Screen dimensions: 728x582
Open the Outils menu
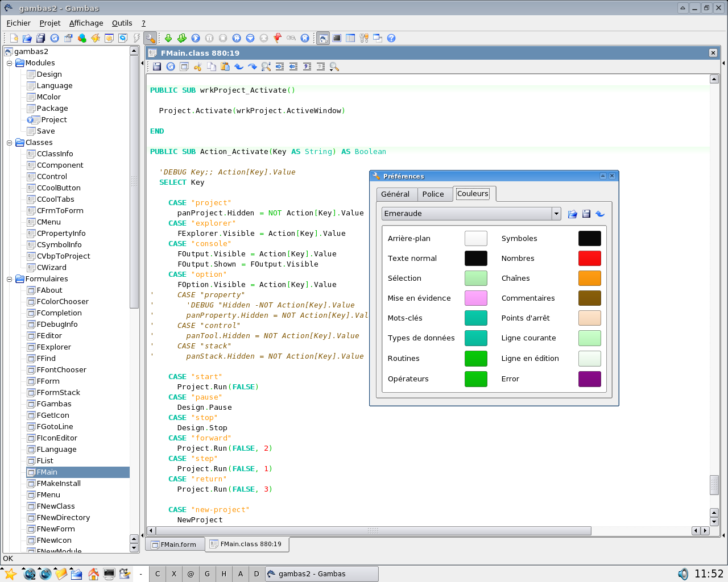point(122,23)
